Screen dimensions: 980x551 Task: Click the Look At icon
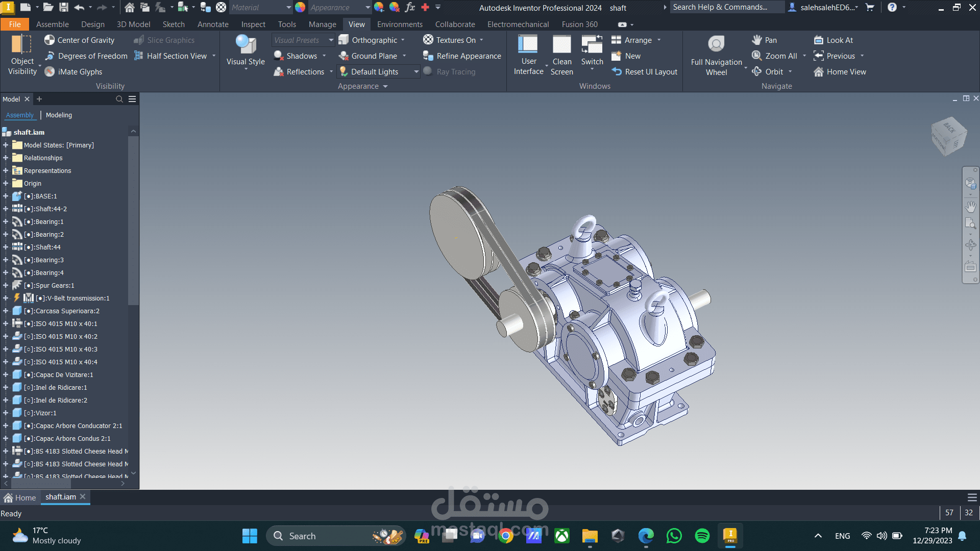819,40
